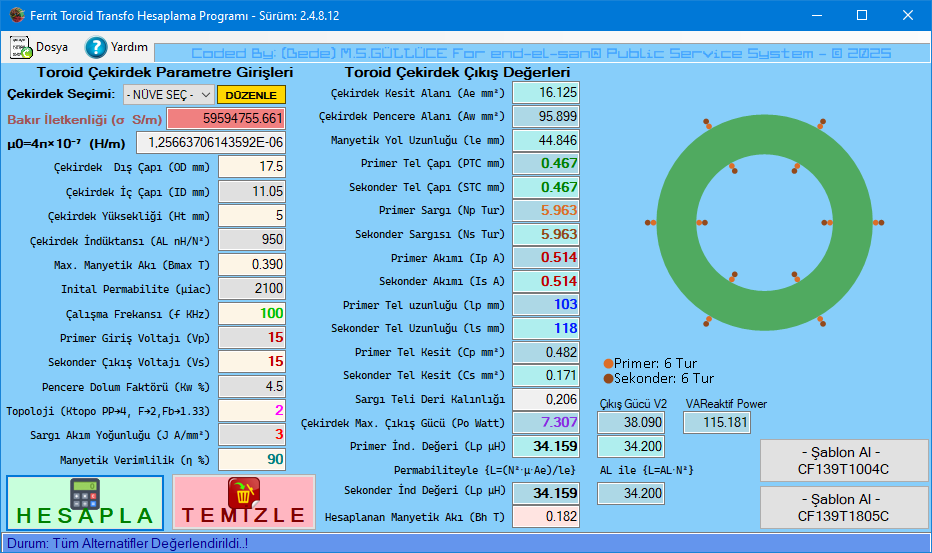Click the app icon in title bar

[15, 15]
